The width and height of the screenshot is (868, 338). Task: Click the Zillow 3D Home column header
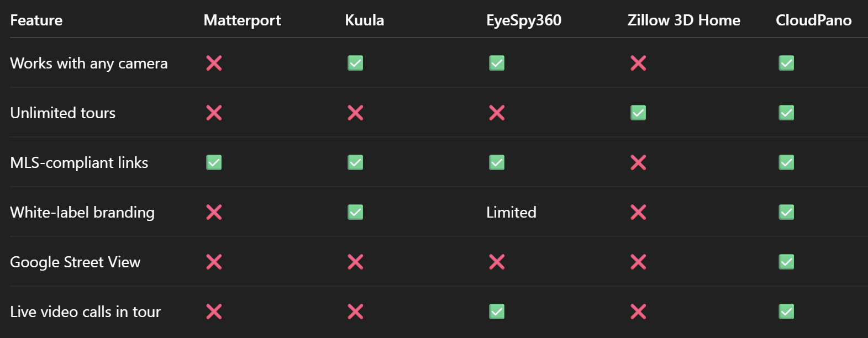pos(683,20)
